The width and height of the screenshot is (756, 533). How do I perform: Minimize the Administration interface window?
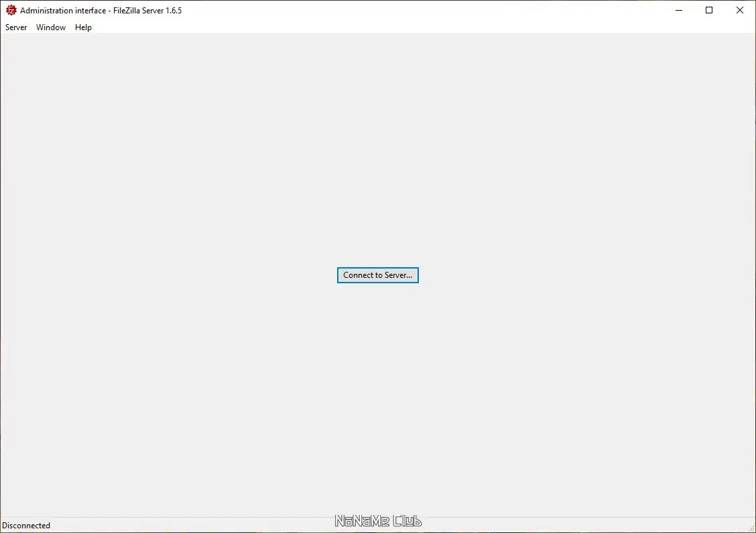tap(679, 10)
